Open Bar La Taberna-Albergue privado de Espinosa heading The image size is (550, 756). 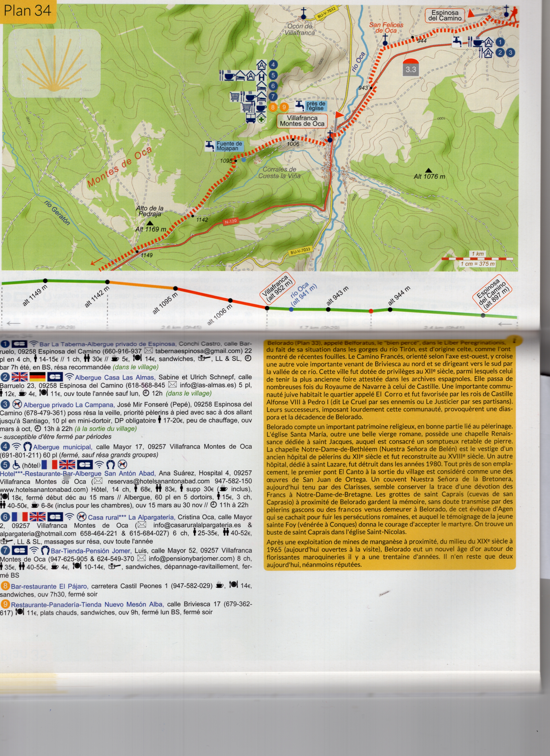(107, 344)
